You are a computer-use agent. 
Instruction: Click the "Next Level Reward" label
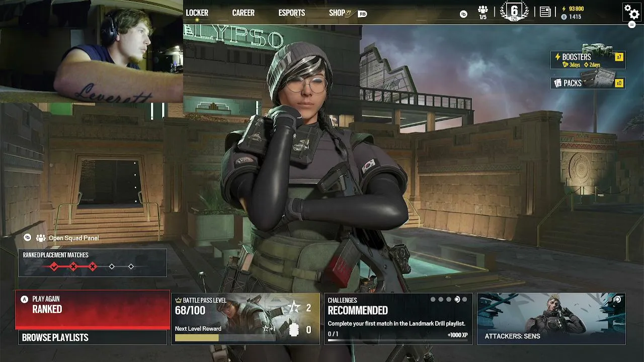pyautogui.click(x=198, y=329)
